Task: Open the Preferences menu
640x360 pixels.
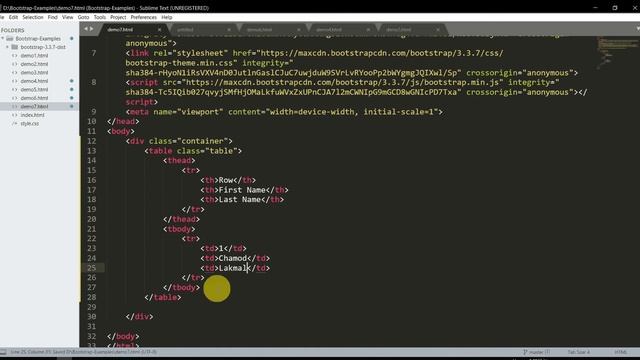Action: pos(144,17)
